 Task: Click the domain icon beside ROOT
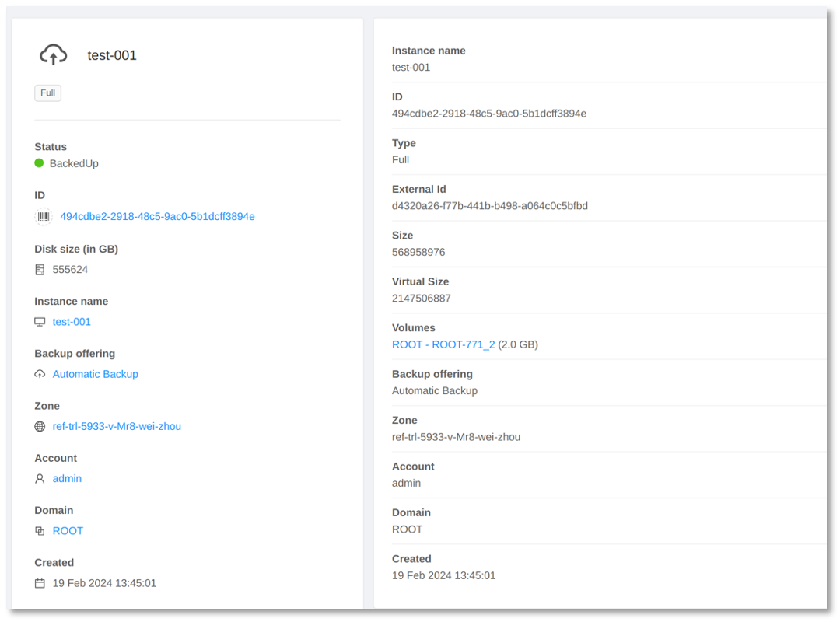[40, 531]
